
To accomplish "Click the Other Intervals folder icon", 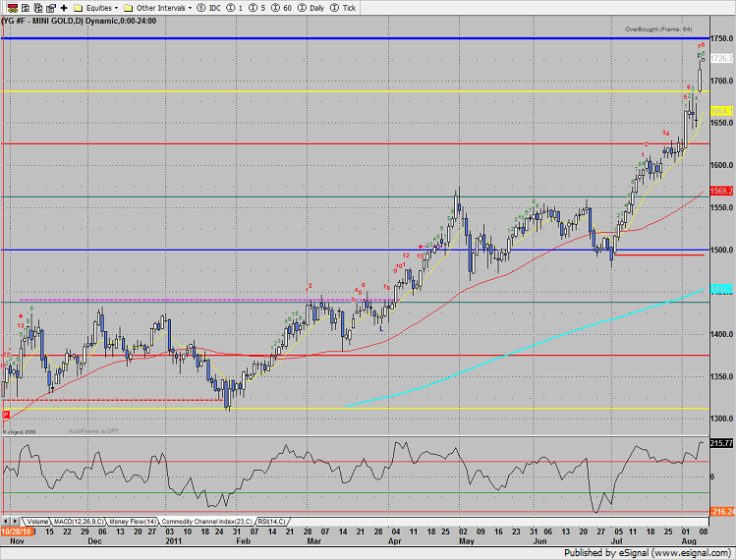I will (128, 8).
